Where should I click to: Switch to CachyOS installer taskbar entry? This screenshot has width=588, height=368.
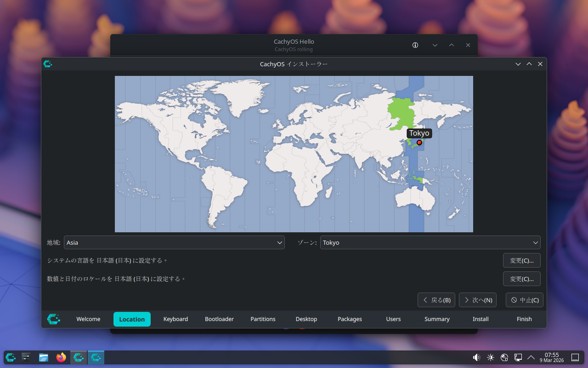96,357
